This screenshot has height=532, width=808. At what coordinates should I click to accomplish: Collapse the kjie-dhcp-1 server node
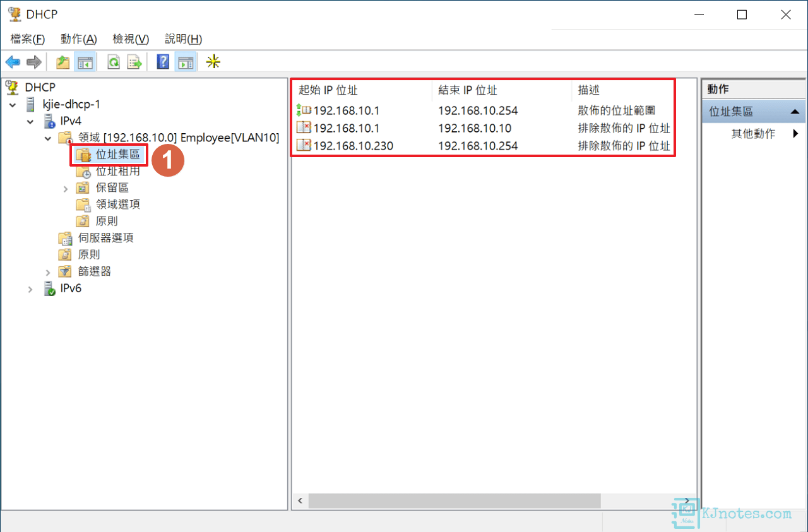13,105
